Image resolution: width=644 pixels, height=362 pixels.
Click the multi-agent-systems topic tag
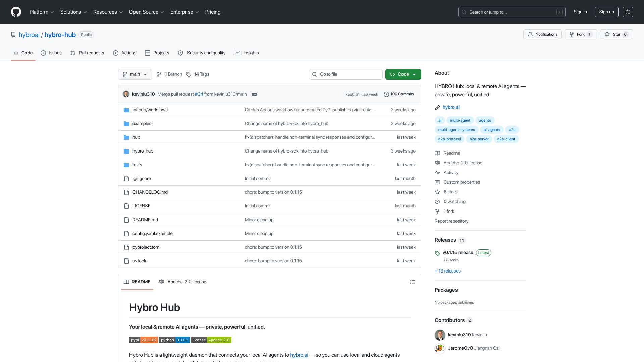(457, 130)
